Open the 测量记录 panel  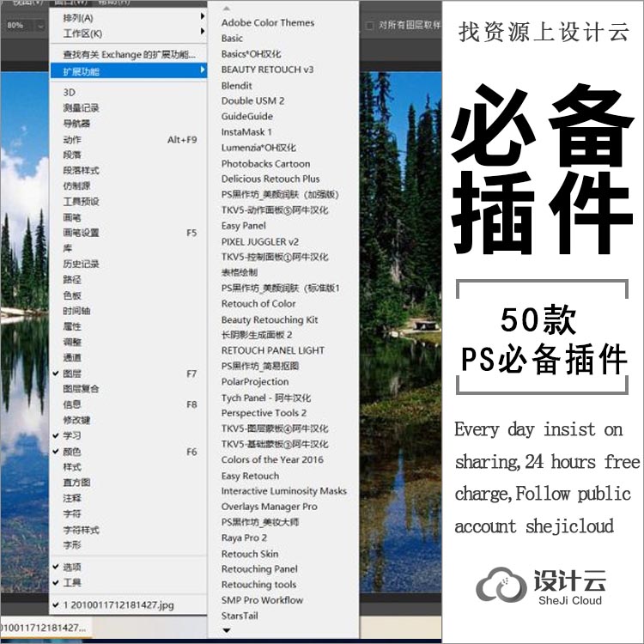point(129,108)
